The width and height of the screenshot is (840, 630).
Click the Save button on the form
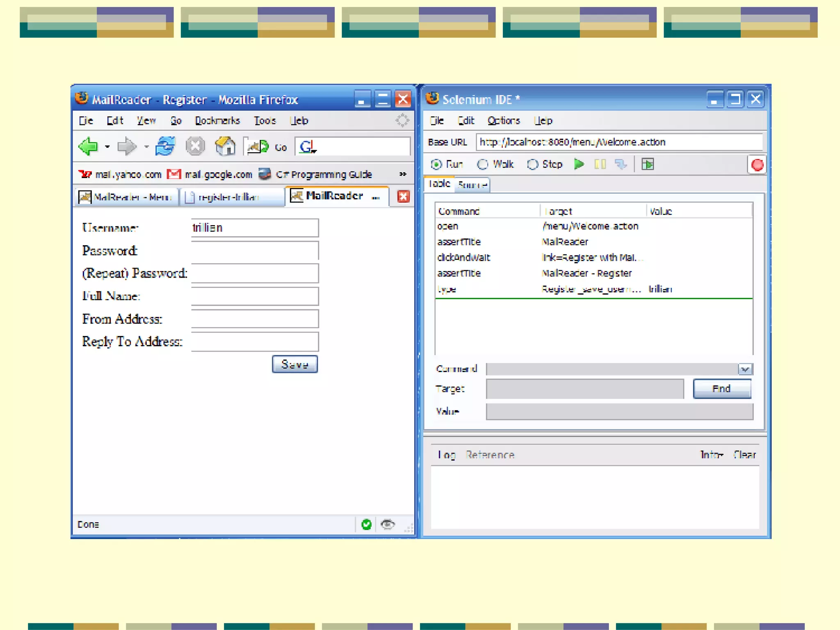tap(294, 364)
